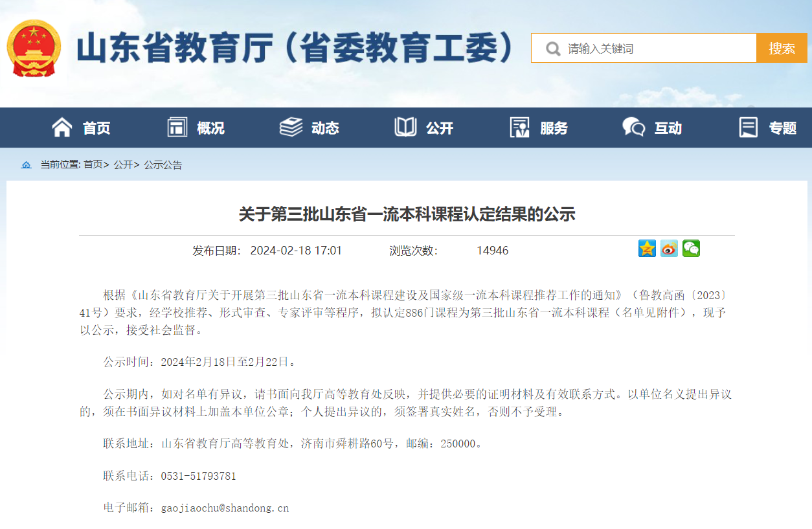812x529 pixels.
Task: Click the national emblem logo
Action: coord(34,49)
